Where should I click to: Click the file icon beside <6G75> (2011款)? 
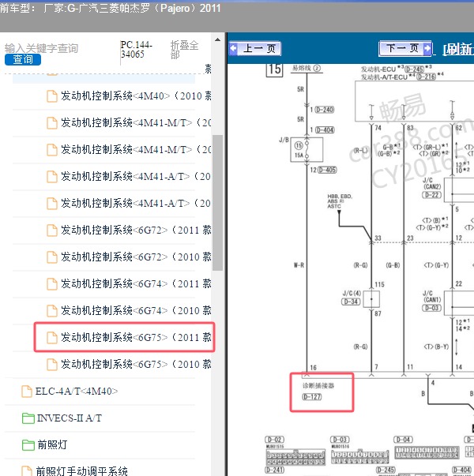[x=52, y=337]
